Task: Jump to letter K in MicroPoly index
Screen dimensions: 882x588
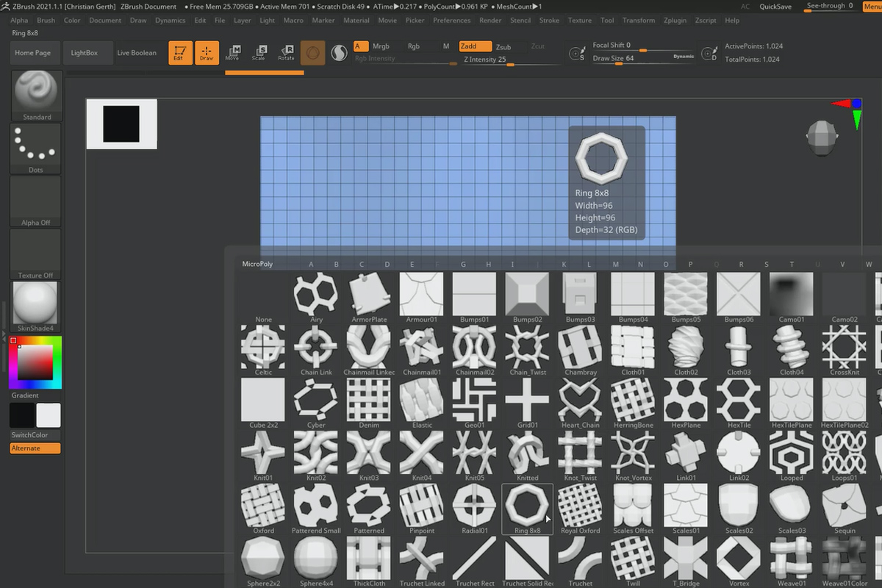Action: (564, 265)
